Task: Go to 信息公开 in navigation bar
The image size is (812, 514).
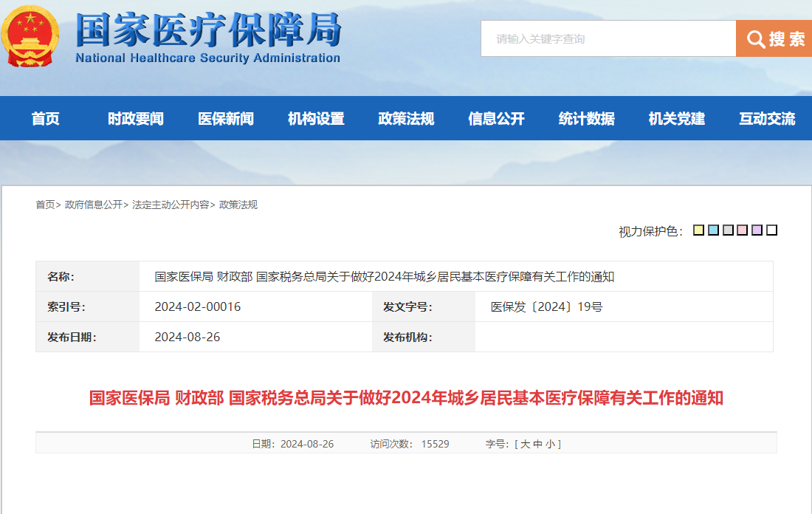Action: click(496, 118)
